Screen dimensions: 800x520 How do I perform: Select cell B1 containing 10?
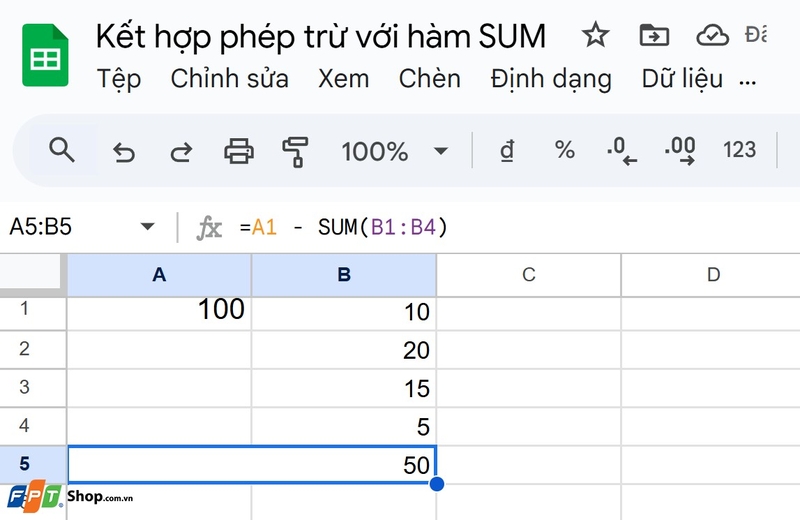pyautogui.click(x=344, y=313)
